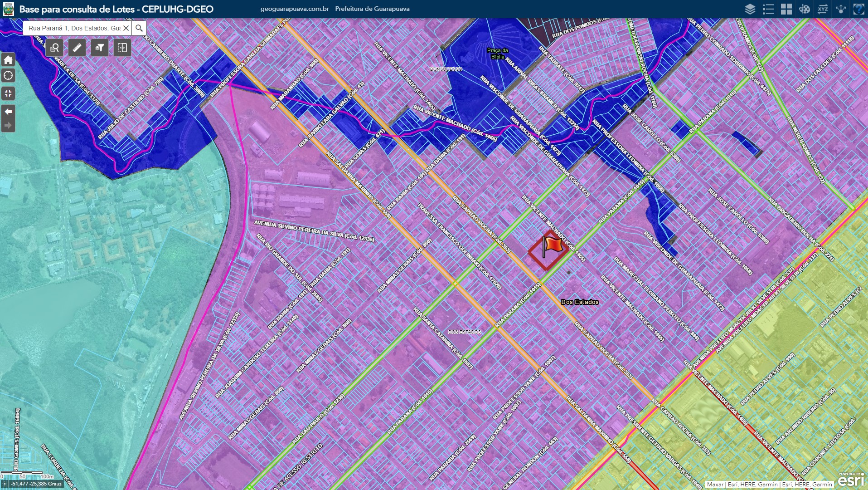Screen dimensions: 868x490
Task: Click the Esri logo
Action: 851,480
